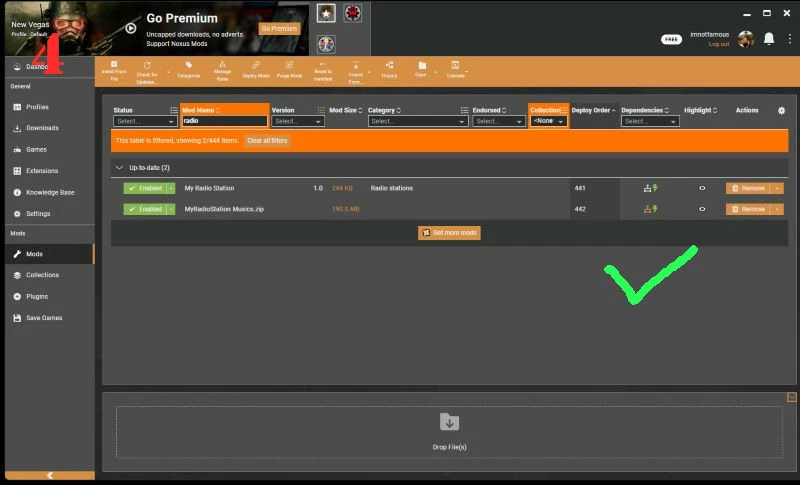Screen dimensions: 800x485
Task: Open the Version filter dropdown
Action: pyautogui.click(x=298, y=121)
